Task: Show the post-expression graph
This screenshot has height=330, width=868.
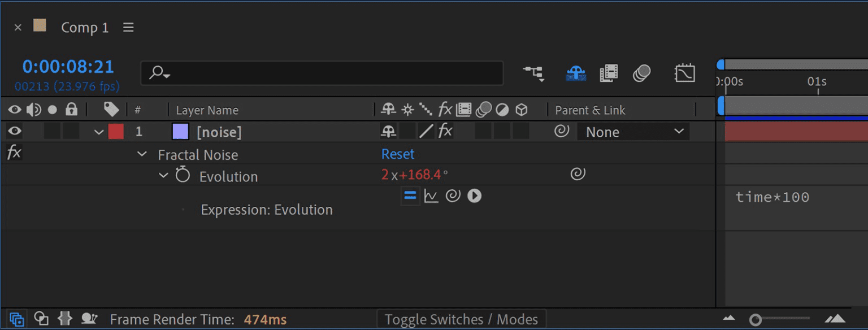Action: pyautogui.click(x=431, y=196)
